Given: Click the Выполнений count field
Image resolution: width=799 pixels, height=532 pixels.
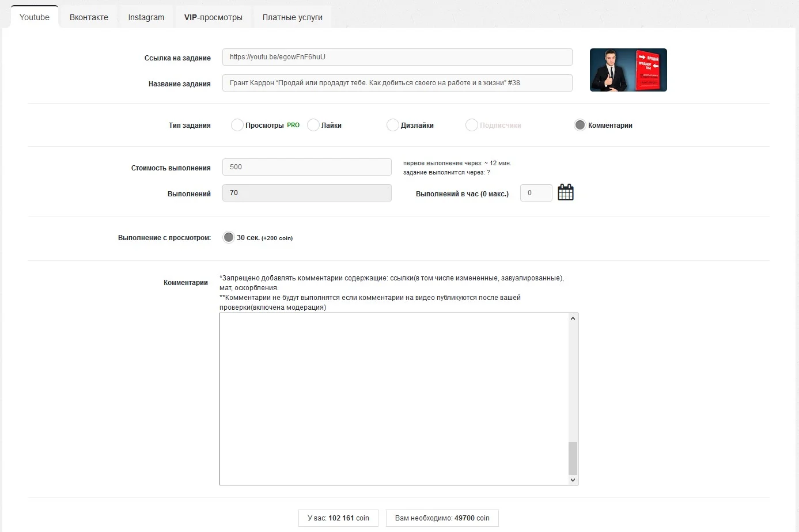Looking at the screenshot, I should tap(307, 193).
